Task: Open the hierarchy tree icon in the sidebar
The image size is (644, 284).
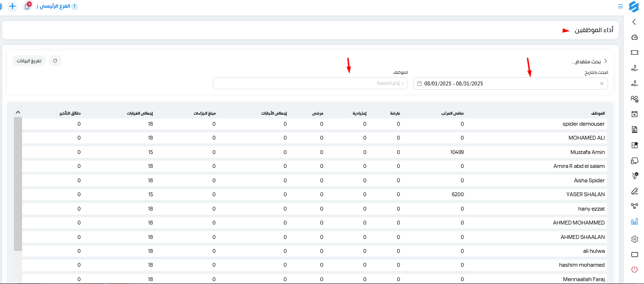Action: [x=634, y=206]
